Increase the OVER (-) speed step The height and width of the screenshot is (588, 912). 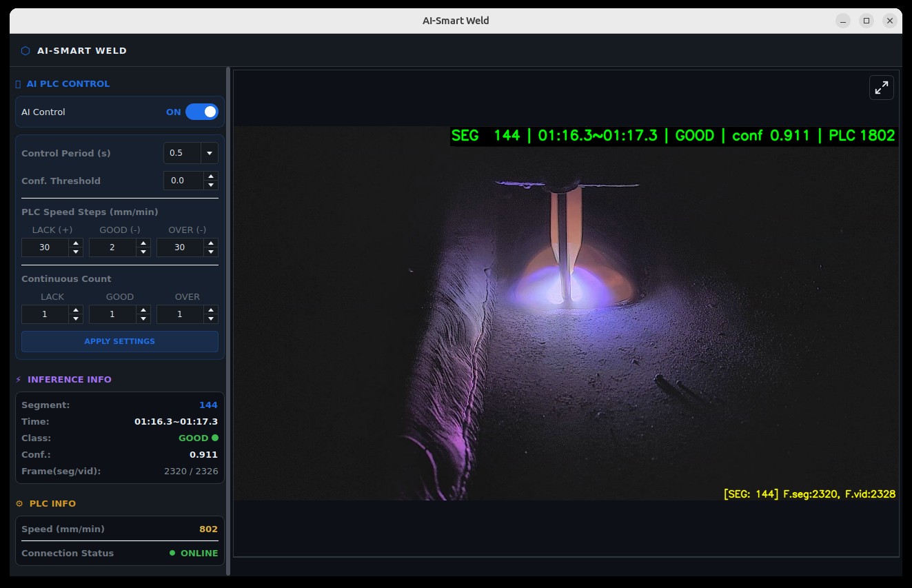coord(211,243)
